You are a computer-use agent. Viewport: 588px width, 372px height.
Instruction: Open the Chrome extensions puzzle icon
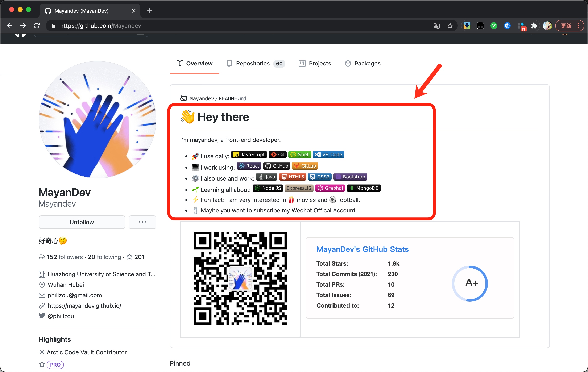tap(534, 26)
